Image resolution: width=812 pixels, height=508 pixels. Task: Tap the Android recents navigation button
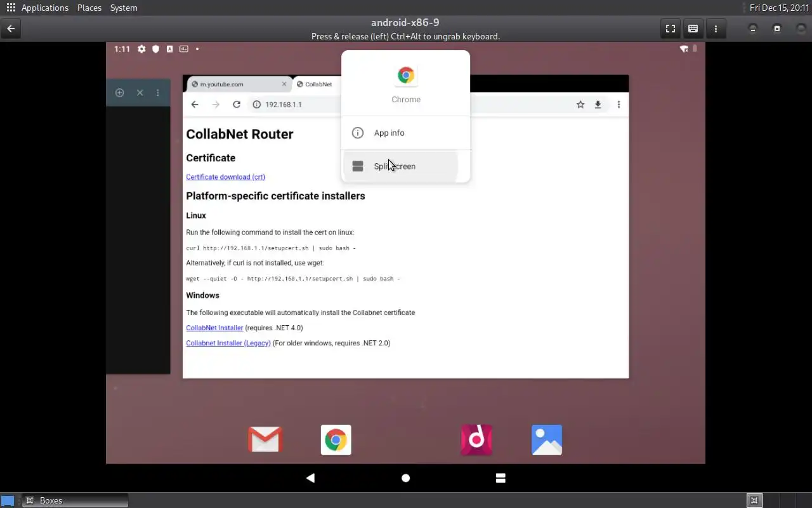[x=501, y=478]
